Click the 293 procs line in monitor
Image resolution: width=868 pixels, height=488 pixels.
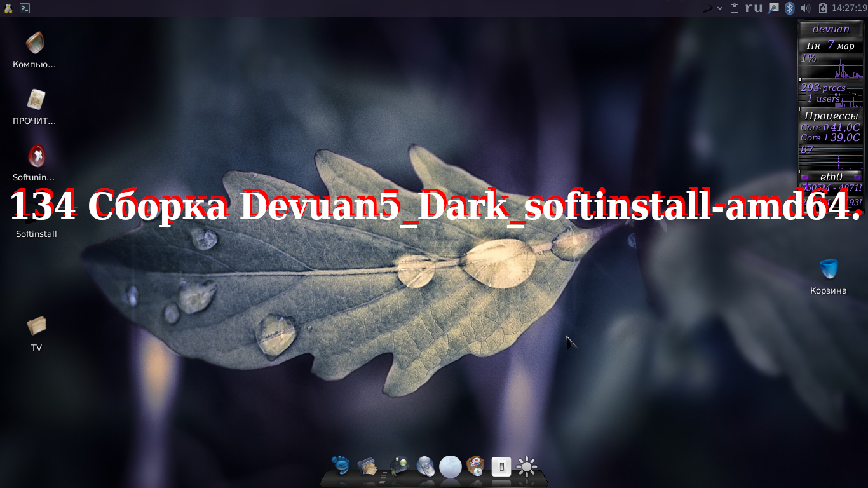823,88
